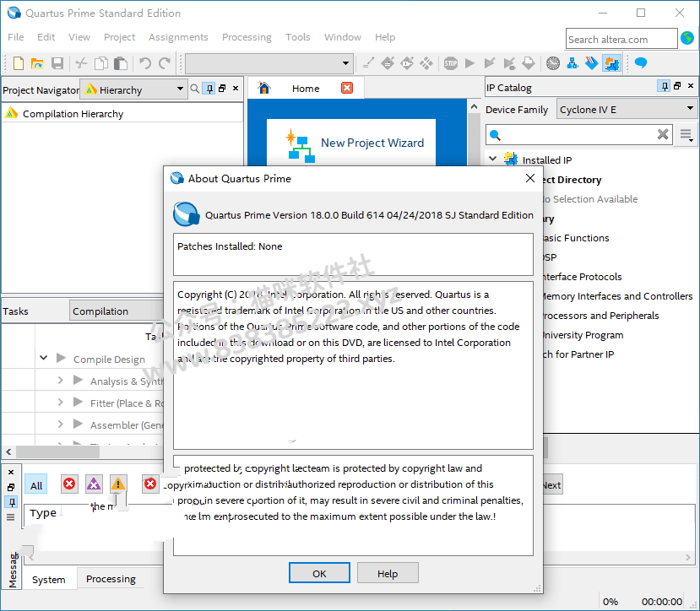The width and height of the screenshot is (700, 611).
Task: Open the Assignment Editor toolbar icon
Action: tap(388, 63)
